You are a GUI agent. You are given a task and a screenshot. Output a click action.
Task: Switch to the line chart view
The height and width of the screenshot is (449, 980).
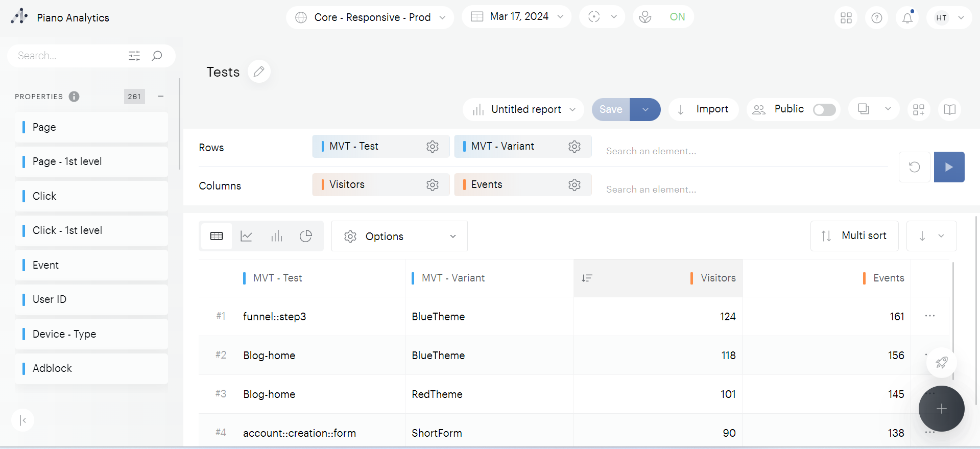point(246,236)
